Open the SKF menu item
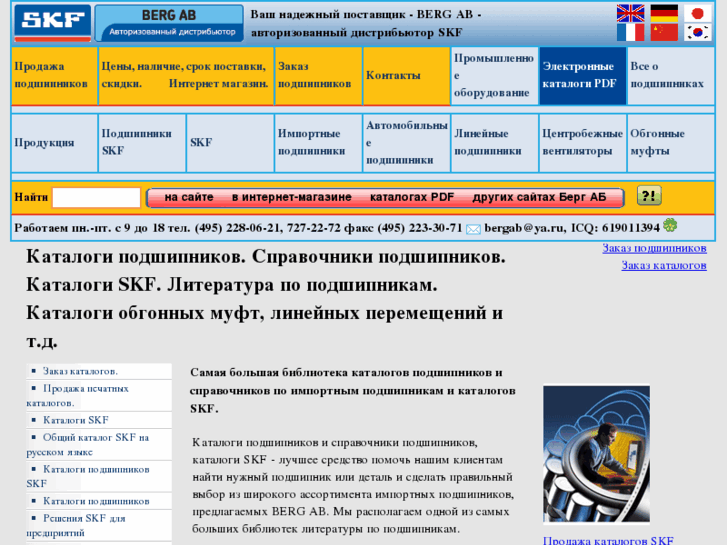 pyautogui.click(x=230, y=143)
